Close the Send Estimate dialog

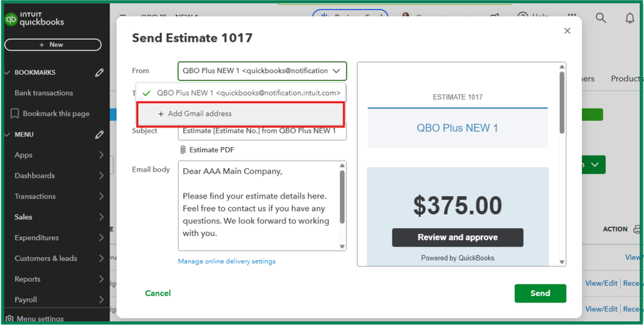[567, 31]
